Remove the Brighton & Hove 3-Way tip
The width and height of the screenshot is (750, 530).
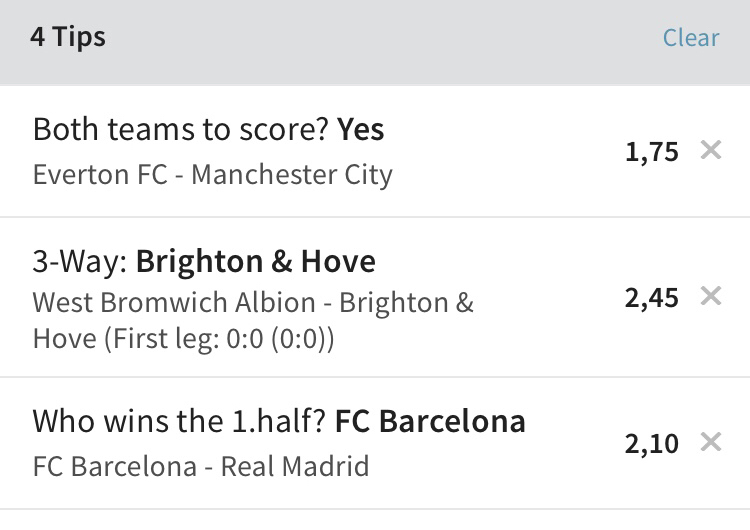710,297
